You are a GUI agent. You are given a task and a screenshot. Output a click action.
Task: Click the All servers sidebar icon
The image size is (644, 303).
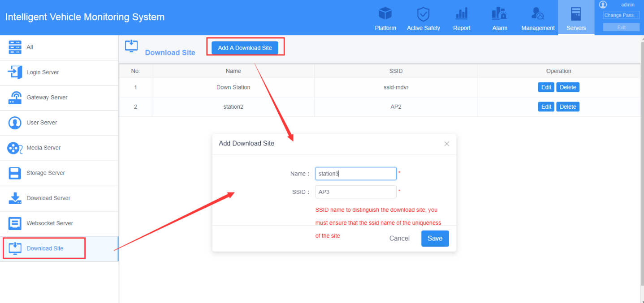[15, 47]
